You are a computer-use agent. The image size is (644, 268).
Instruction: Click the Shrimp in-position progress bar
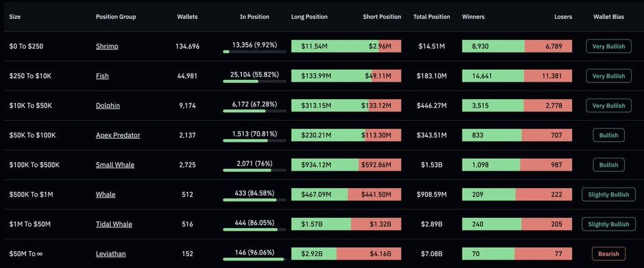click(x=255, y=52)
